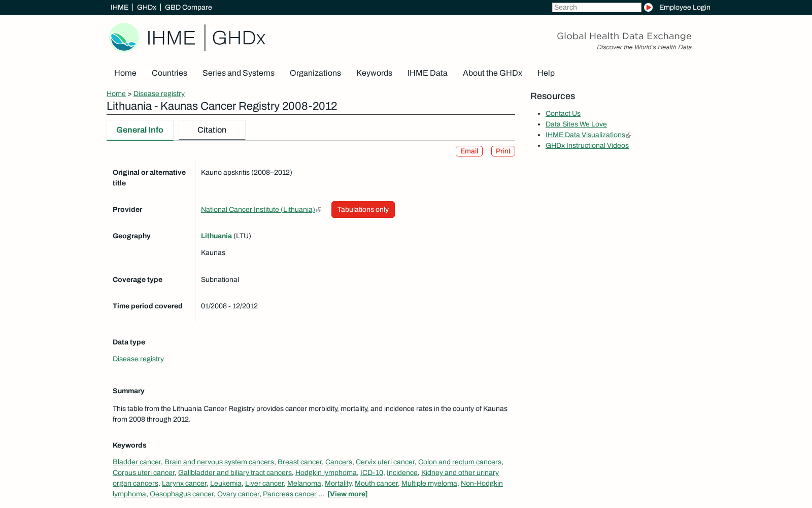Click the Bladder cancer keyword
The image size is (812, 508).
tap(137, 462)
